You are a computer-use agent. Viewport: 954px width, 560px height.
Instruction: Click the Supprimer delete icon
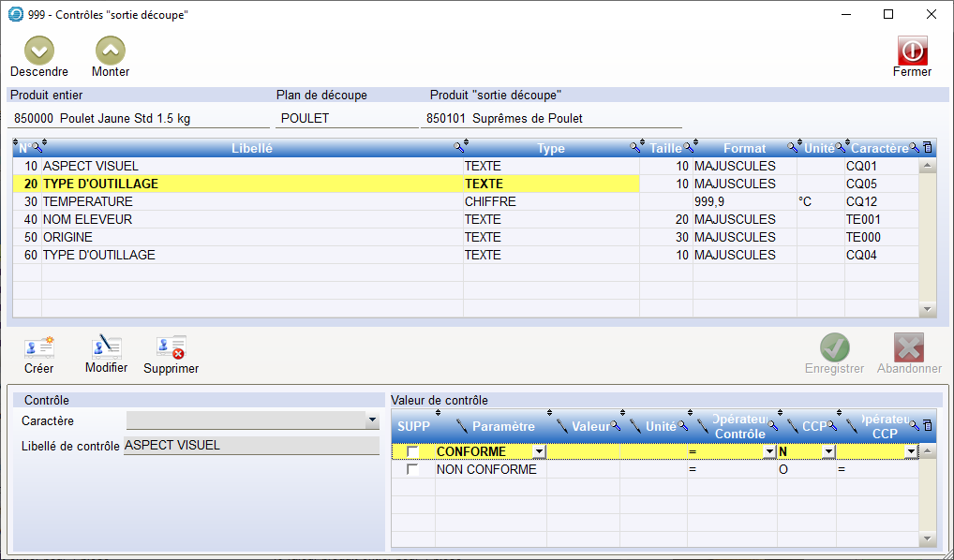pyautogui.click(x=171, y=347)
